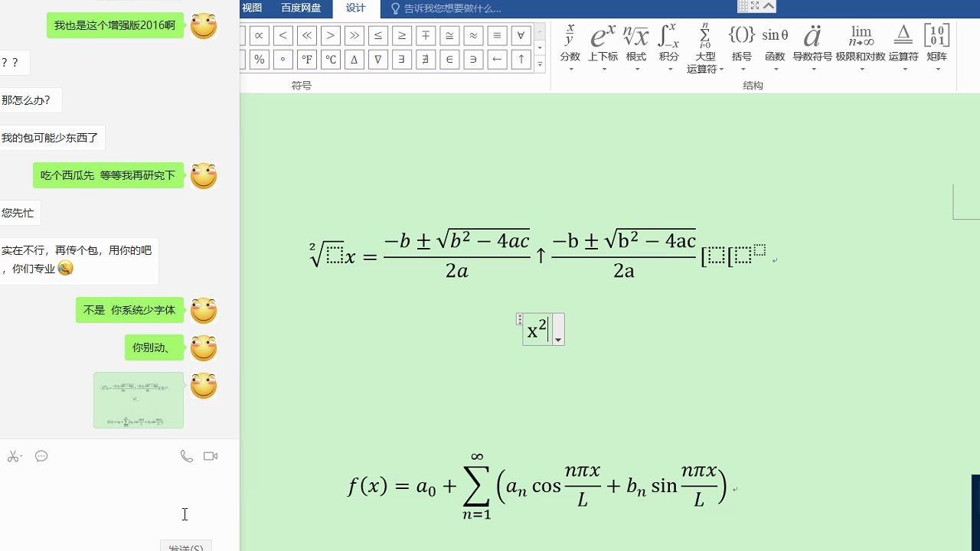Switch to the 视图 ribbon tab
This screenshot has width=980, height=551.
[252, 8]
